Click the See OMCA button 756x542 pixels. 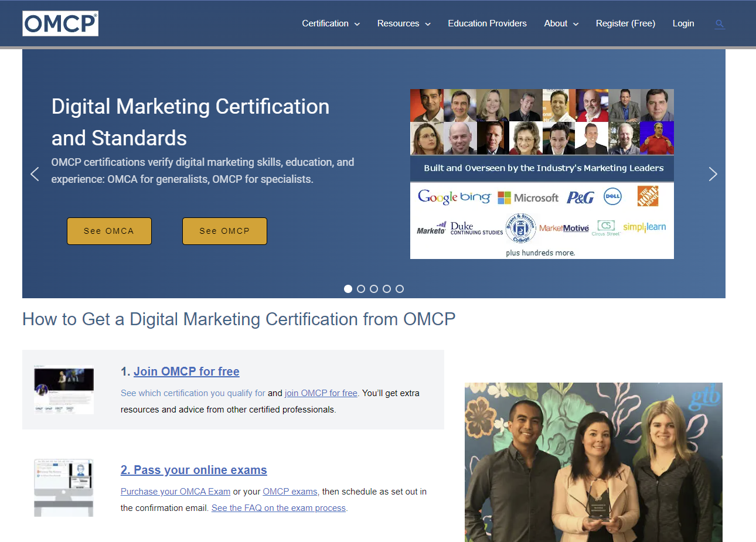click(x=109, y=231)
